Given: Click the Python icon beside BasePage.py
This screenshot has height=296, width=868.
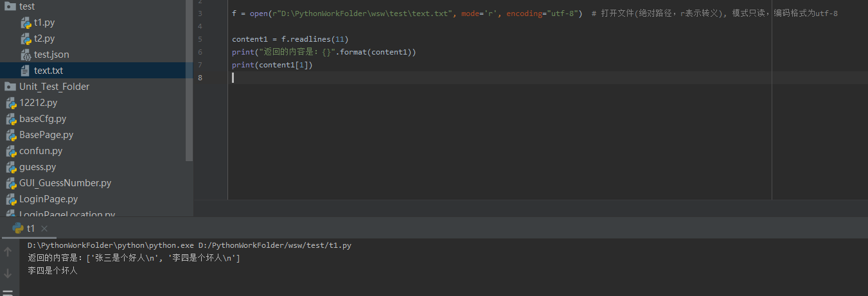Looking at the screenshot, I should (x=10, y=135).
